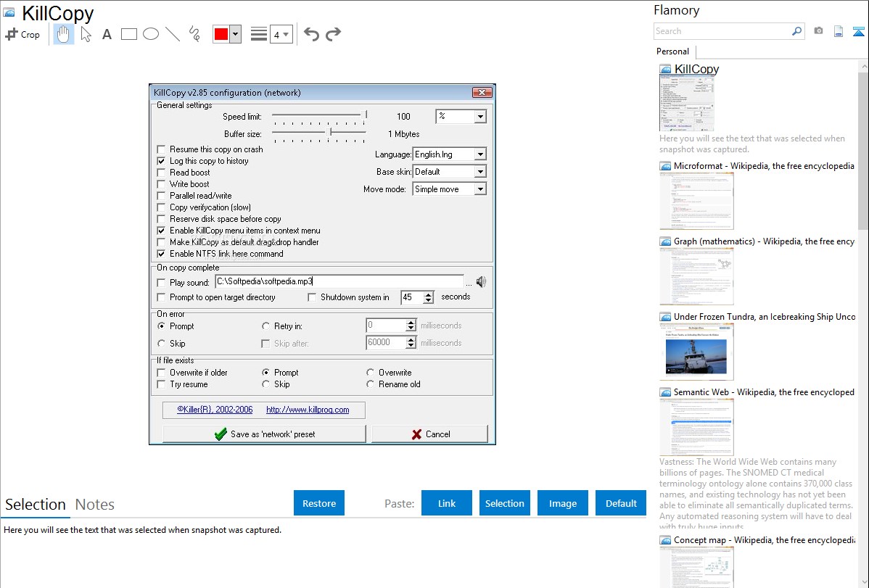Uncheck Log this copy to history
The width and height of the screenshot is (869, 588).
click(x=161, y=161)
